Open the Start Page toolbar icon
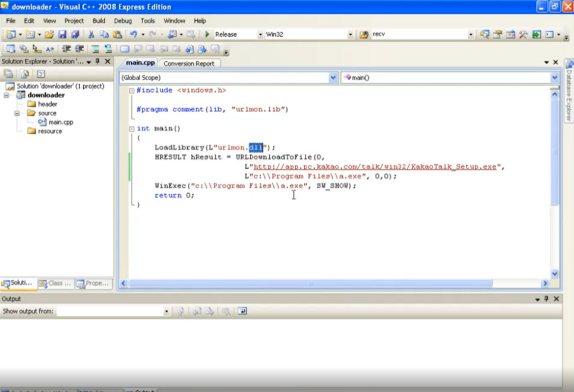The width and height of the screenshot is (574, 392). coord(537,34)
